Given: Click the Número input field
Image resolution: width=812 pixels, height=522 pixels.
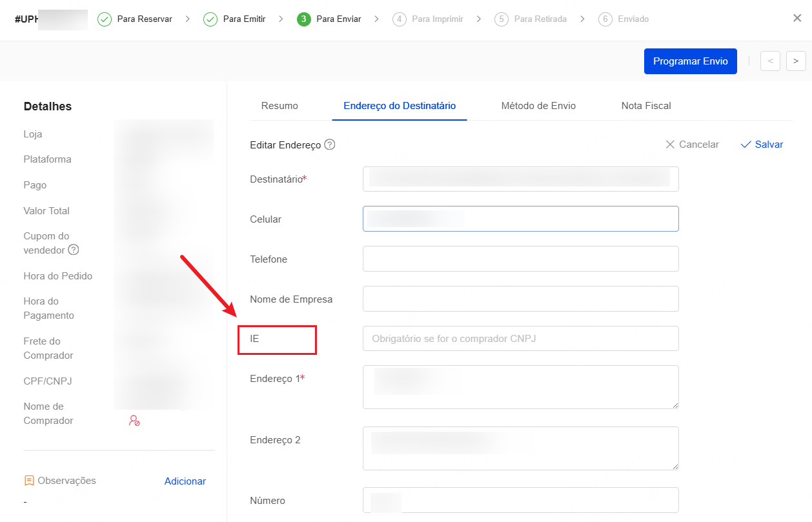Looking at the screenshot, I should pos(521,500).
